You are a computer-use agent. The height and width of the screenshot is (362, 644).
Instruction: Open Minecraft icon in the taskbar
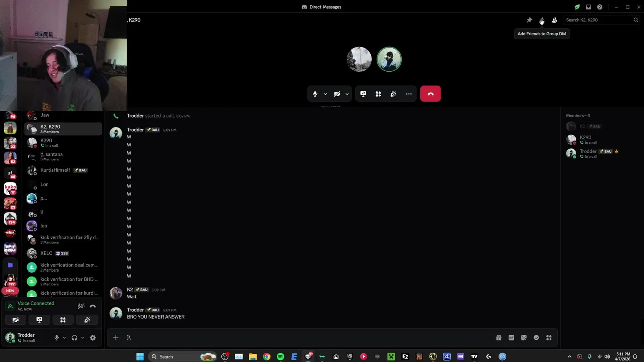coord(391,357)
